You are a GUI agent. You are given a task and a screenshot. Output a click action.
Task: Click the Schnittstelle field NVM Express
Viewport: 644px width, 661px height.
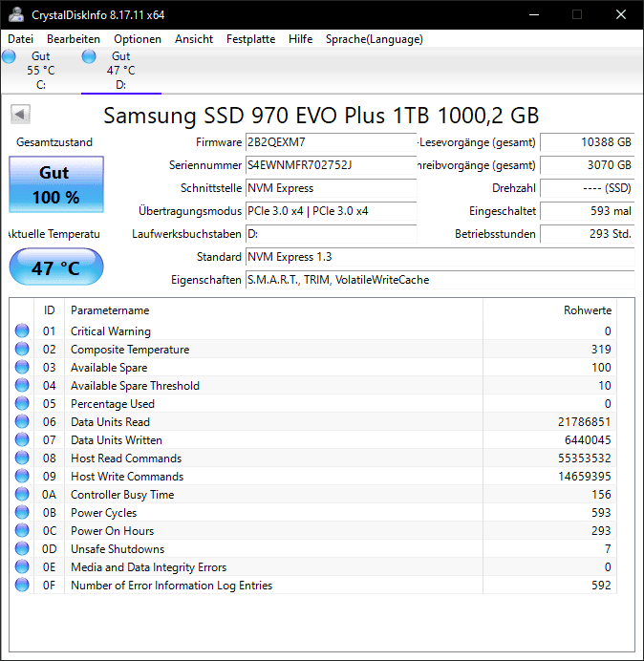click(x=331, y=188)
